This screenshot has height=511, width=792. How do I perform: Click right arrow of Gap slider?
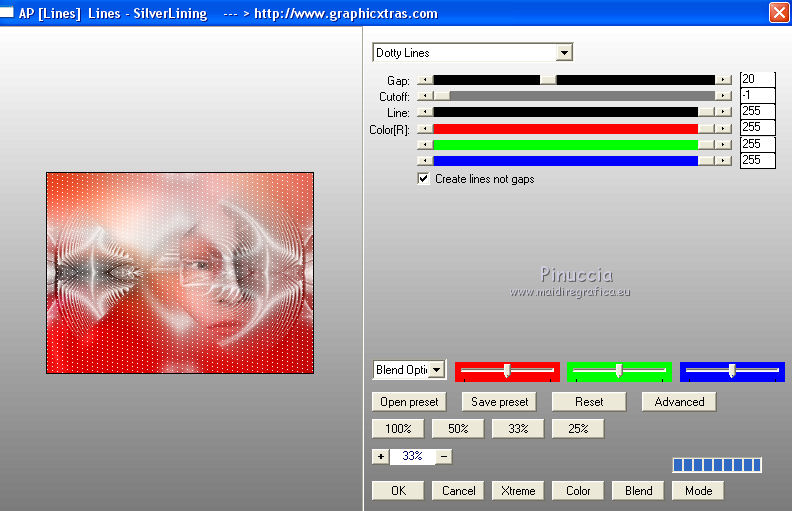click(x=723, y=80)
